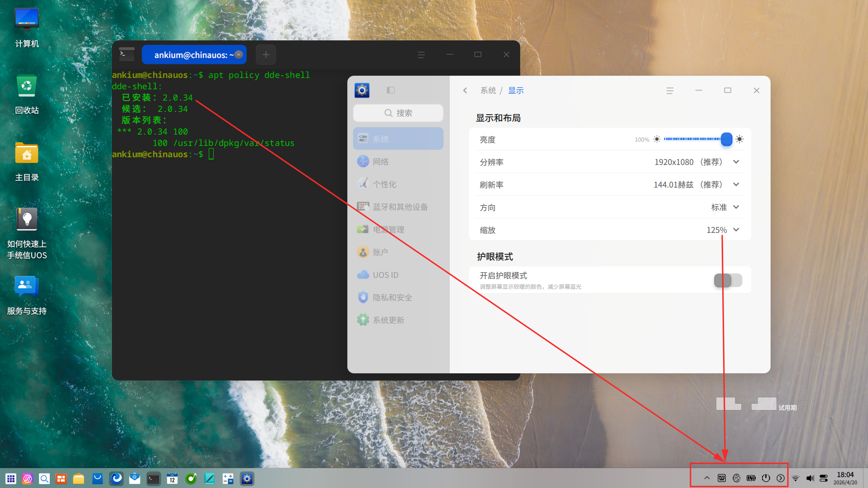Toggle the eye protection mode switch
Screen dimensions: 868x488
[x=728, y=280]
